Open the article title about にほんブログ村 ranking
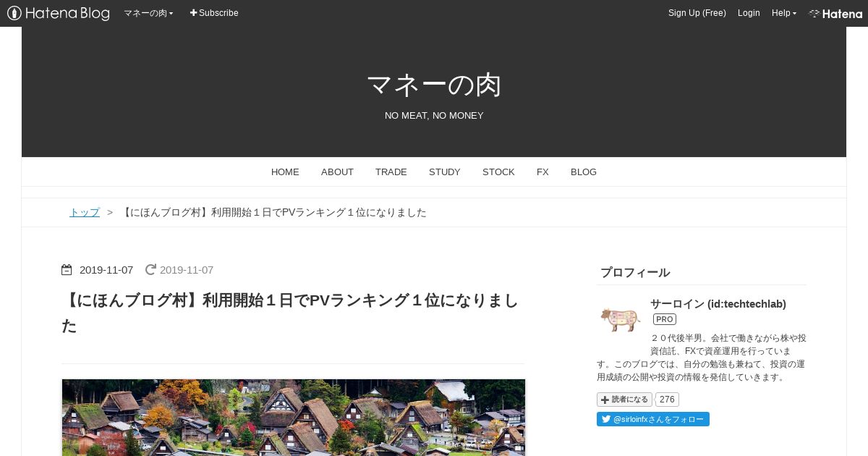The image size is (868, 456). [x=290, y=313]
